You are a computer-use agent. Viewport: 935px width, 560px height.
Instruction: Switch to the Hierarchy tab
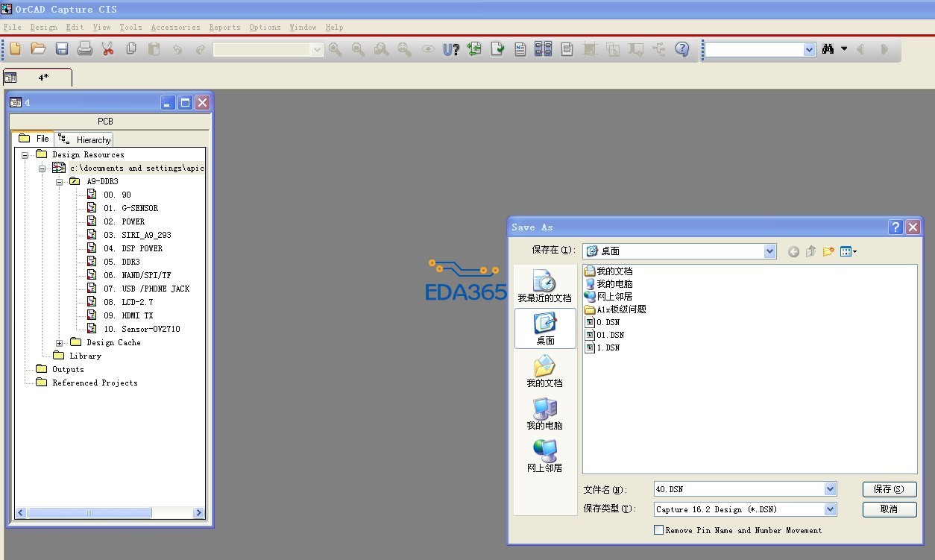click(84, 139)
